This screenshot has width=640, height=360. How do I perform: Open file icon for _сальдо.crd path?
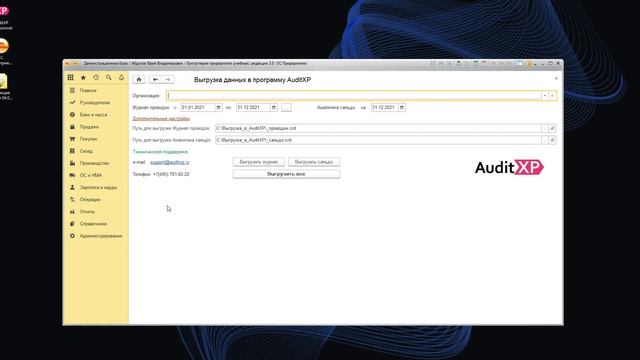click(x=552, y=140)
